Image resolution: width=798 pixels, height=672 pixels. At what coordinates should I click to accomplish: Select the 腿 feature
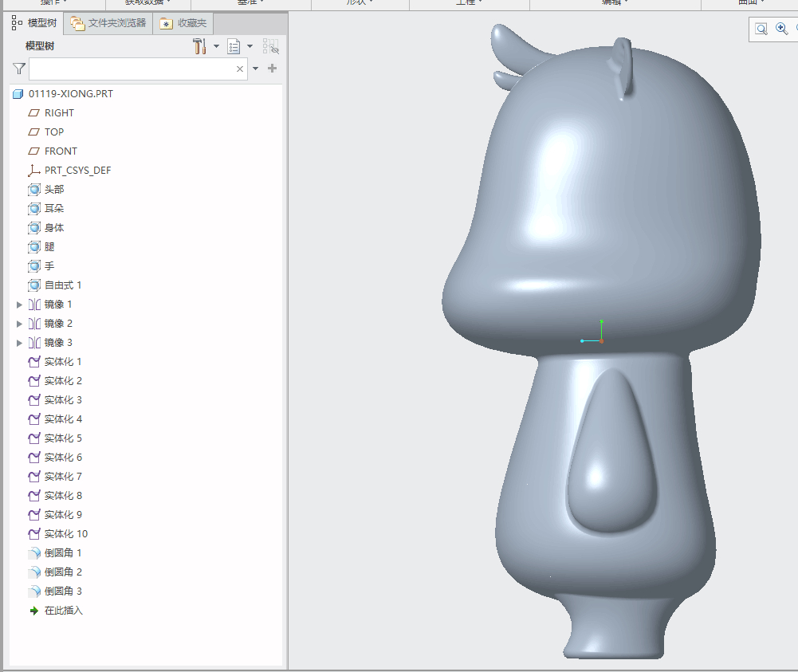coord(41,247)
